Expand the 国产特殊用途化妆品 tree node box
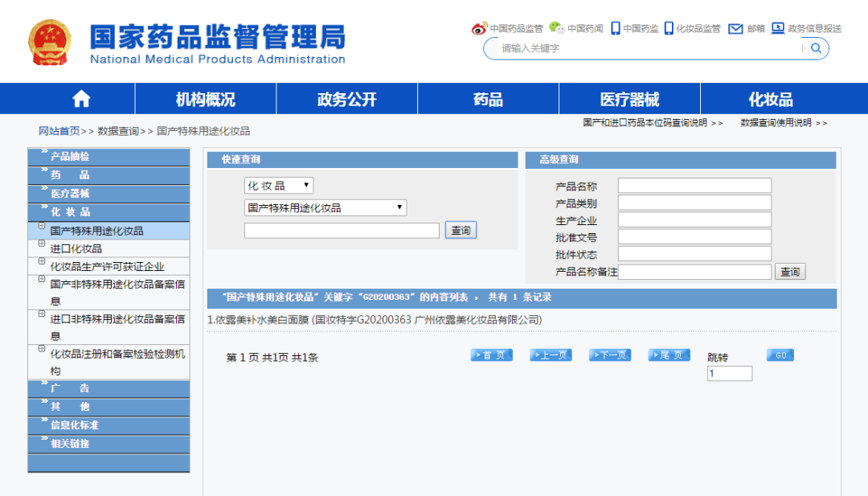The height and width of the screenshot is (496, 868). [42, 227]
